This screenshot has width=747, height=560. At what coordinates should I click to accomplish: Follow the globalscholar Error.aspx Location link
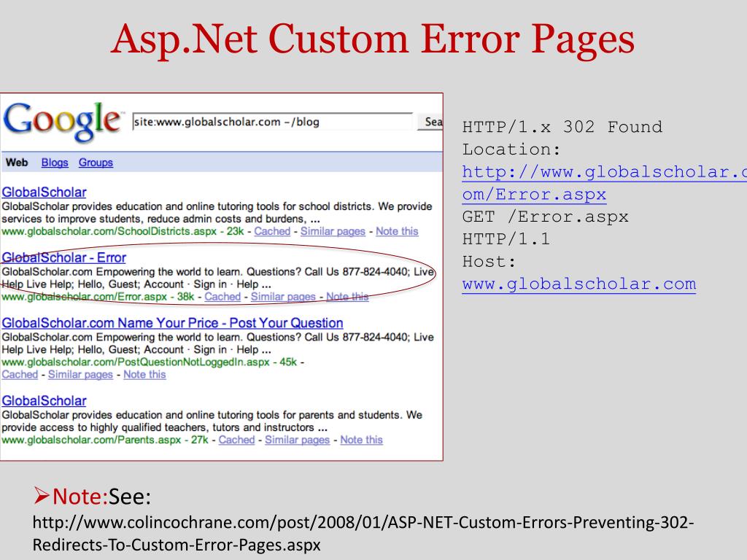[x=605, y=183]
